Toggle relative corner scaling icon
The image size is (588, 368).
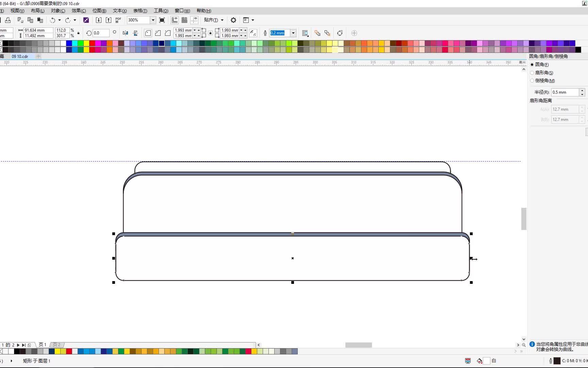point(253,33)
